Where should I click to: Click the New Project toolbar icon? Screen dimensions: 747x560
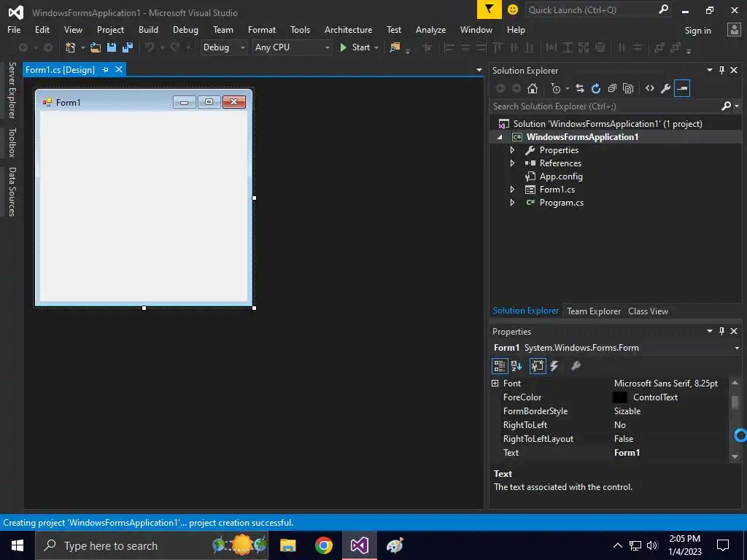click(71, 47)
